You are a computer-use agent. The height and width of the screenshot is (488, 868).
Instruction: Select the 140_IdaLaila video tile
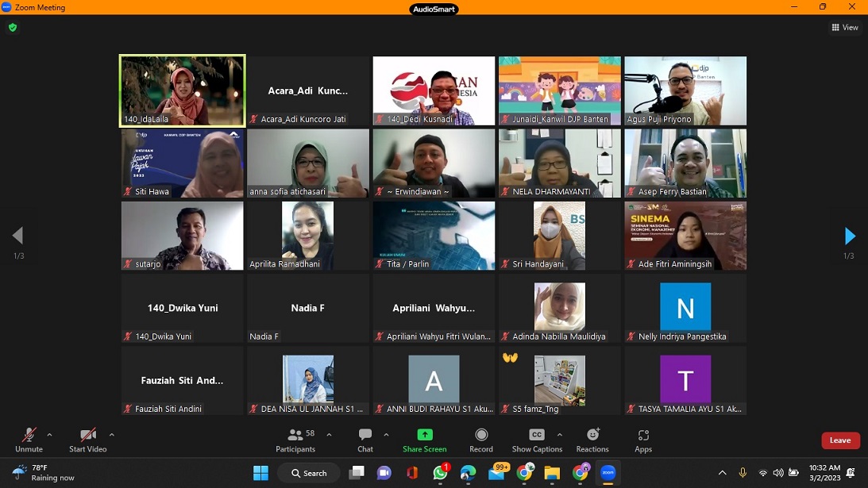tap(183, 90)
